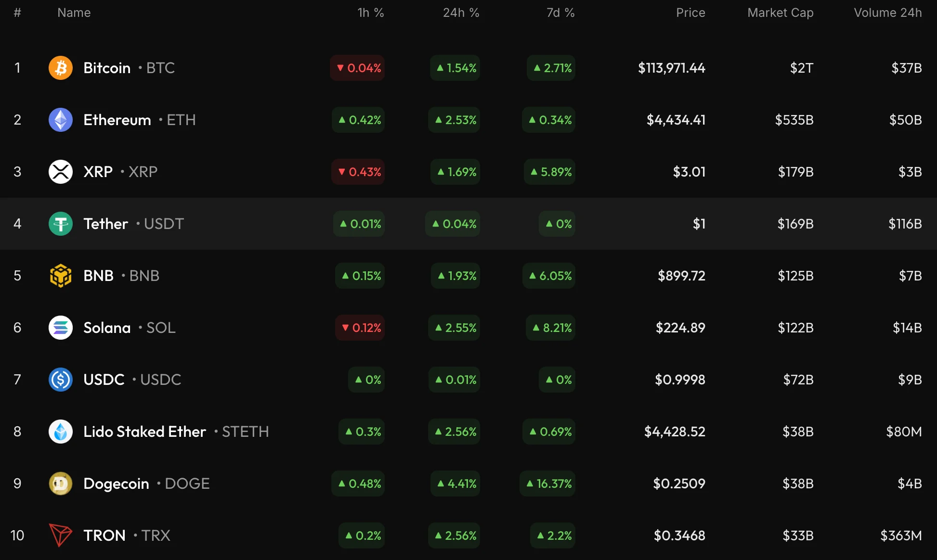Viewport: 937px width, 560px height.
Task: Select the highlighted Tether row price $1
Action: [699, 224]
